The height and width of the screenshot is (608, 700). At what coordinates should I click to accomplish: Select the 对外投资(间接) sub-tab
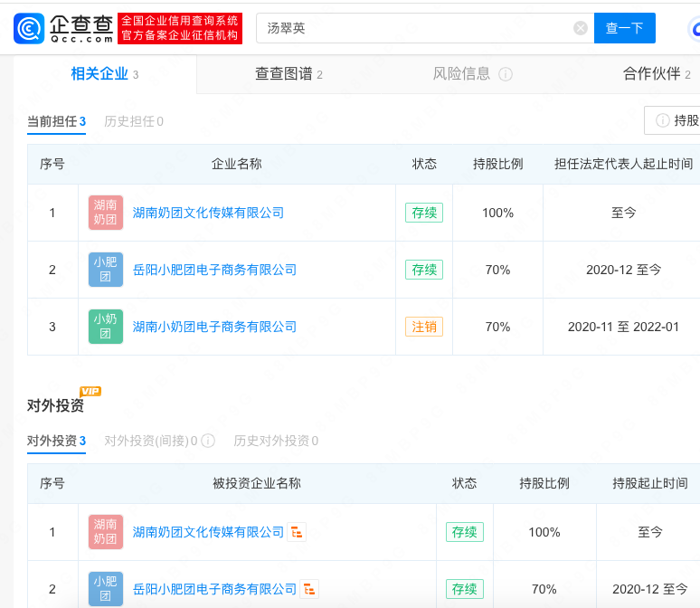click(x=151, y=441)
